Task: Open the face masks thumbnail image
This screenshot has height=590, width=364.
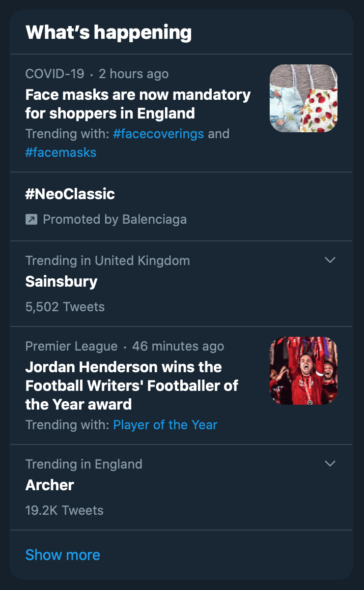Action: point(304,98)
